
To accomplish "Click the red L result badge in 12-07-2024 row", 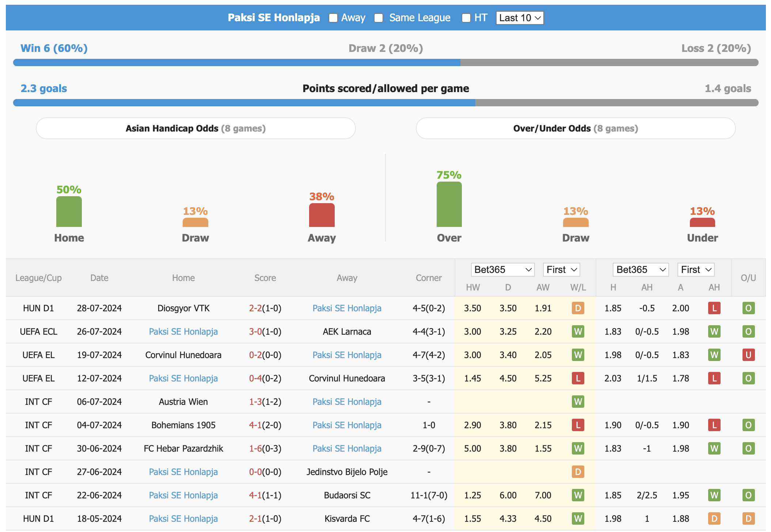I will click(x=578, y=378).
